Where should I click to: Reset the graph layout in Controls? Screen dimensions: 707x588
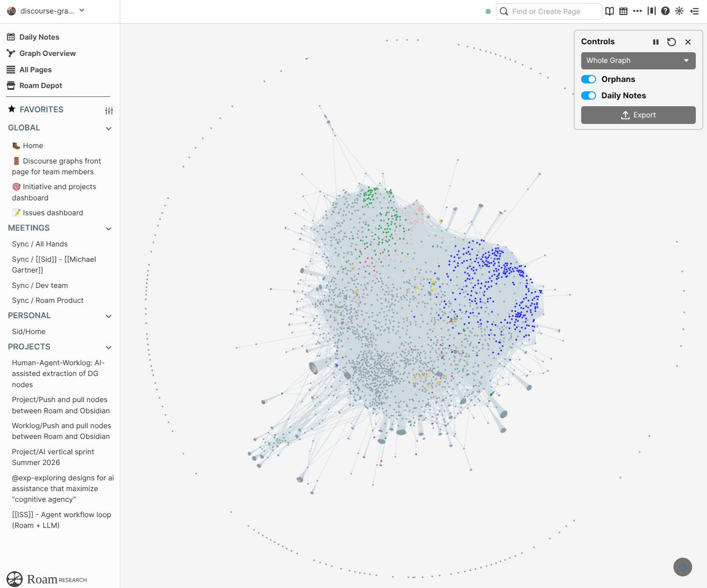click(x=672, y=42)
